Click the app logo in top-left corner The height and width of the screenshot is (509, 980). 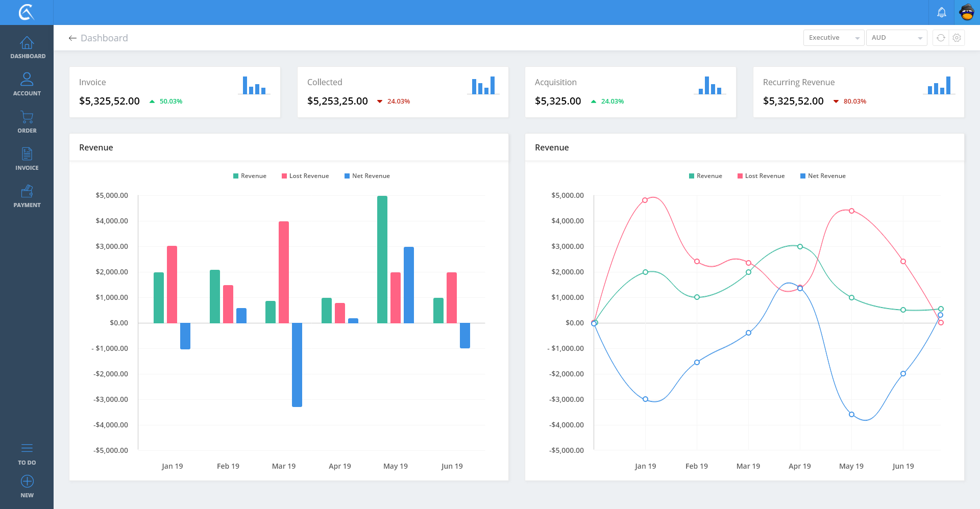point(27,12)
